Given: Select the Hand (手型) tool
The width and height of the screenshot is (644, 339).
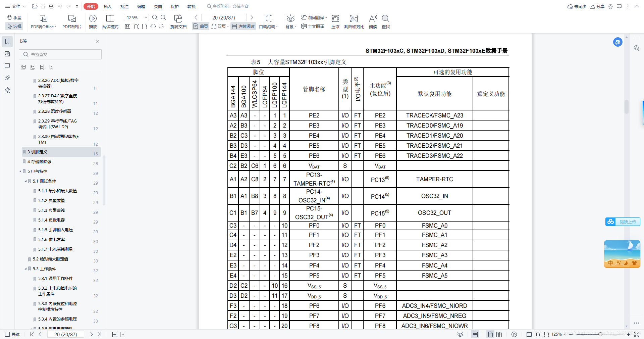Looking at the screenshot, I should coord(14,17).
